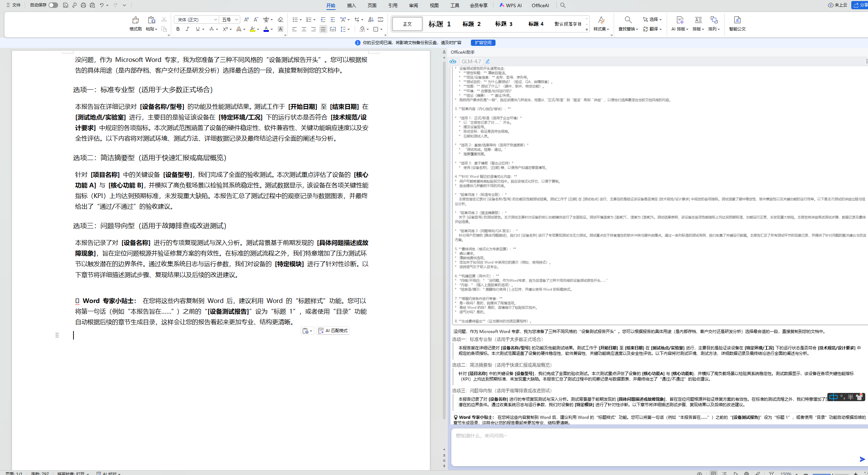Click the eraser clear formatting icon

(x=280, y=20)
